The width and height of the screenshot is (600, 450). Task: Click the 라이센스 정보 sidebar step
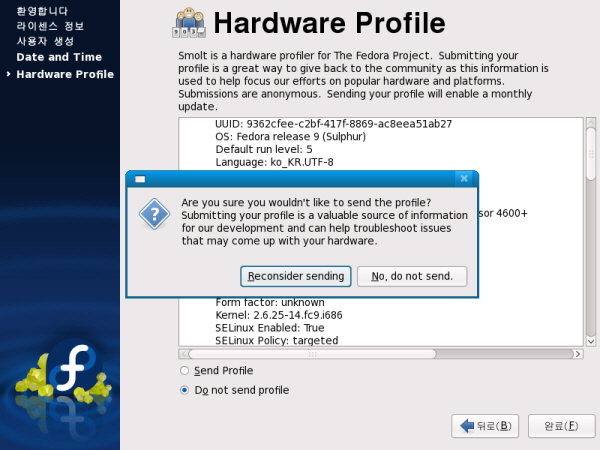coord(50,26)
